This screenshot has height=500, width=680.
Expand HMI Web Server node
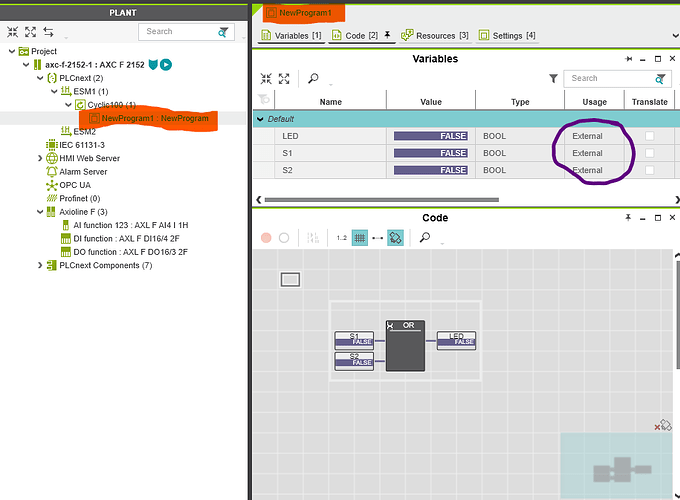40,158
